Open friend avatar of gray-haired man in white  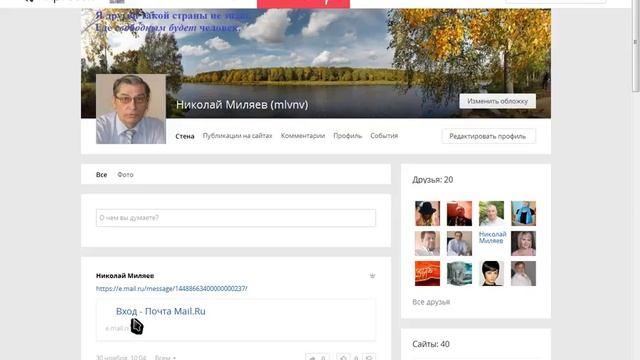523,273
